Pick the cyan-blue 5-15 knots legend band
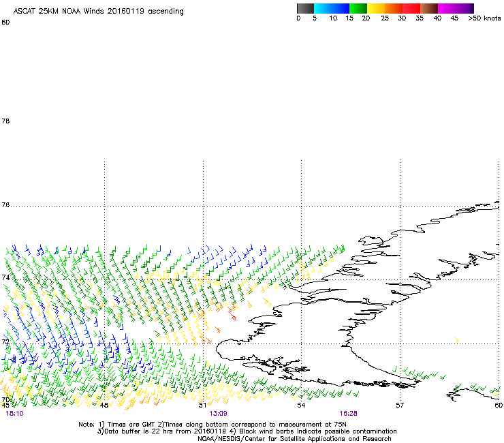The image size is (504, 443). (x=332, y=8)
